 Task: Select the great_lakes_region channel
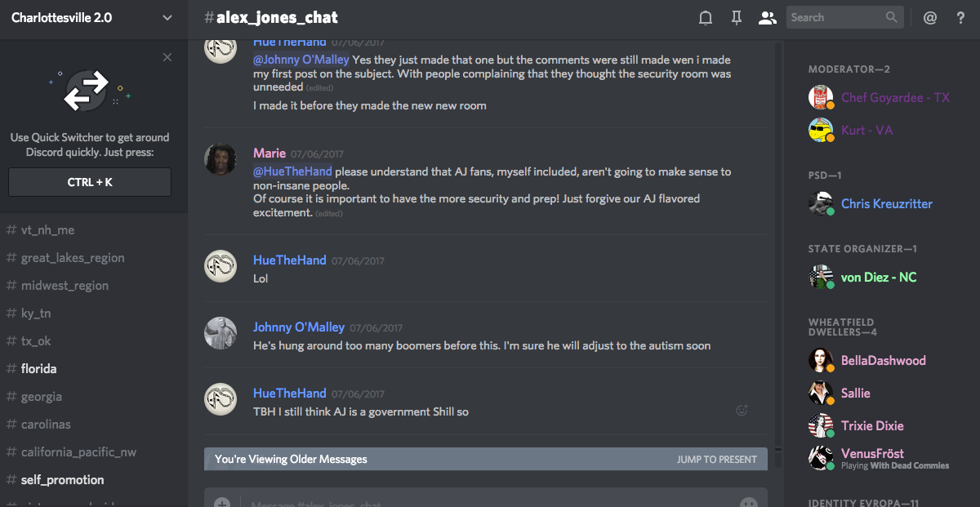point(73,257)
